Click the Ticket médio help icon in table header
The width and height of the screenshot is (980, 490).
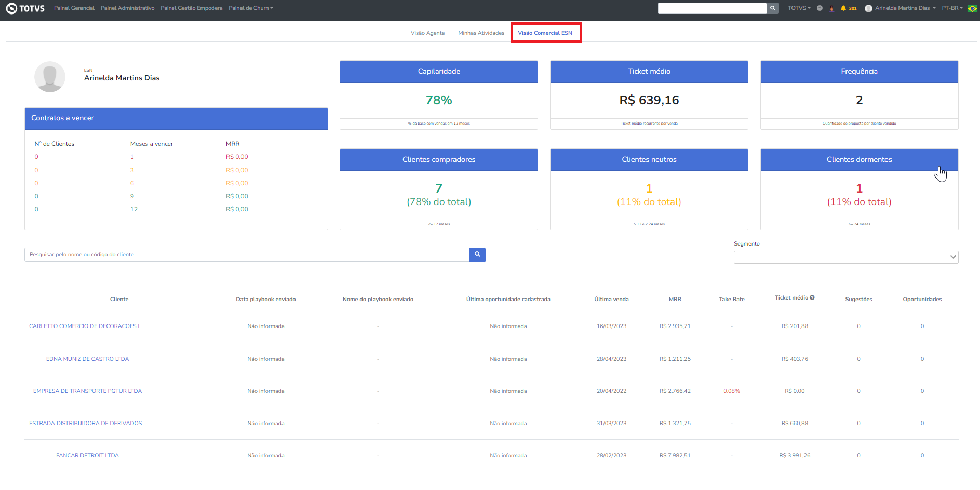coord(812,297)
